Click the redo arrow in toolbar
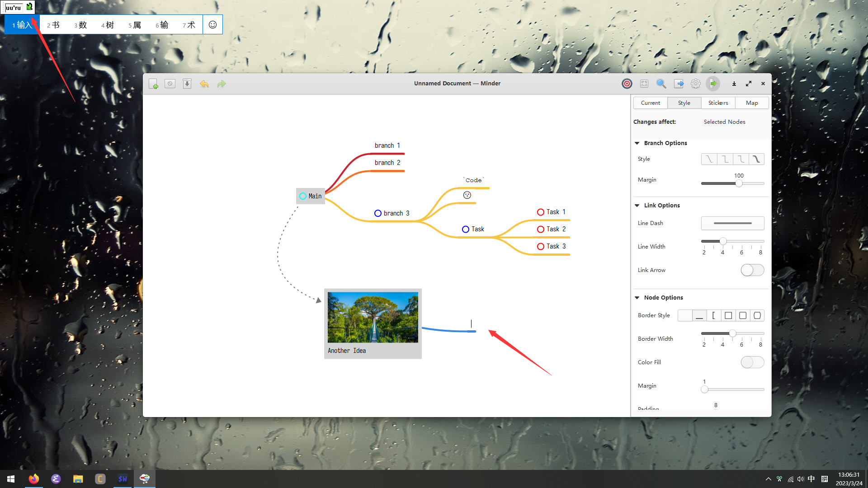The height and width of the screenshot is (488, 868). 222,84
